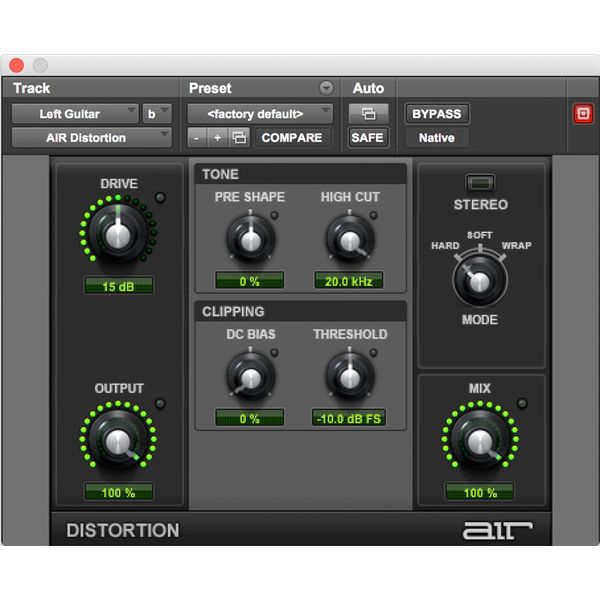Open the insert position b selector
Image resolution: width=600 pixels, height=600 pixels.
(x=157, y=114)
